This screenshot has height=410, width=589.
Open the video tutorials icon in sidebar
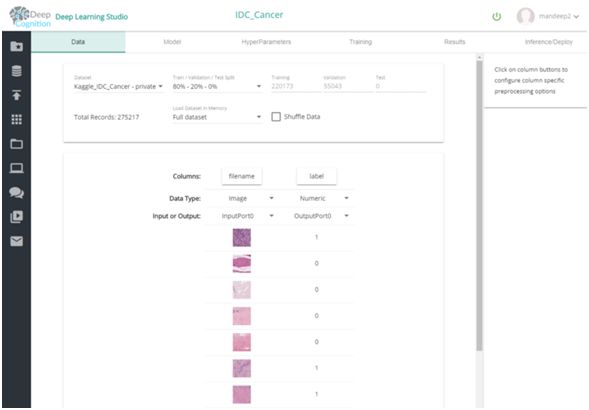point(17,216)
